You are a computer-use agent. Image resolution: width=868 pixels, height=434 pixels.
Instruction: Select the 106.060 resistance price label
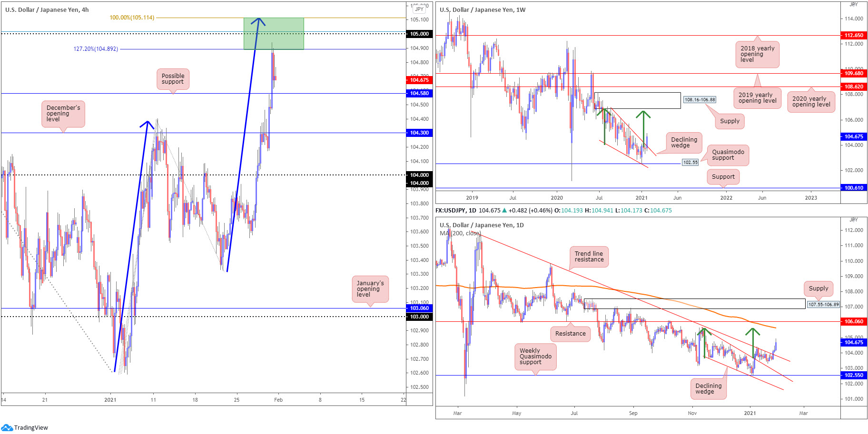[854, 321]
